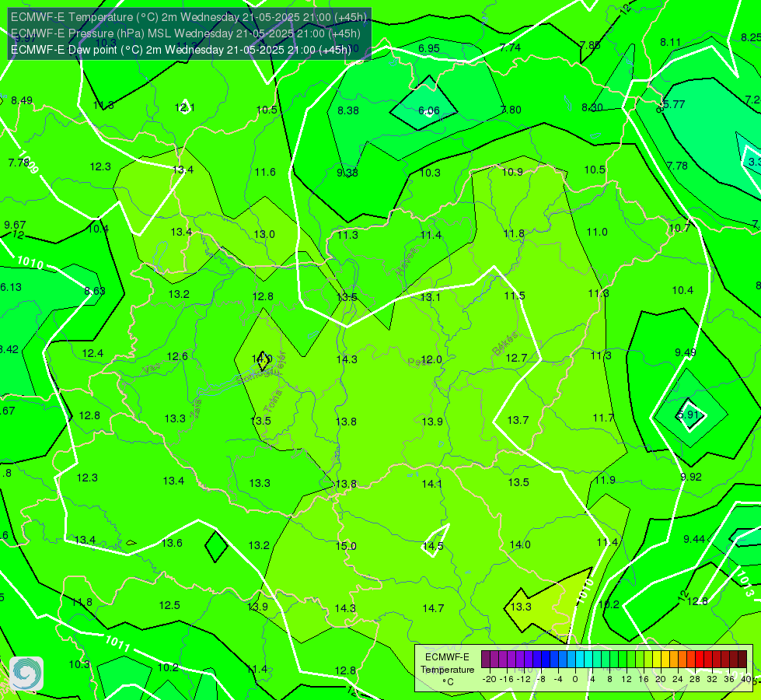Click the Zala county label
Viewport: 761px width, 700px height.
(196, 409)
